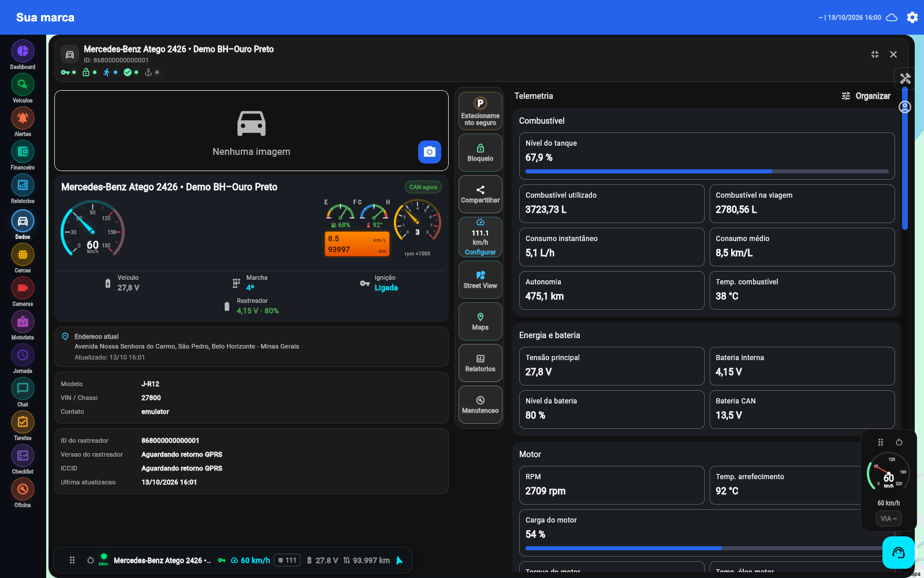924x578 pixels.
Task: Open the Dashboard sidebar icon
Action: pyautogui.click(x=23, y=51)
